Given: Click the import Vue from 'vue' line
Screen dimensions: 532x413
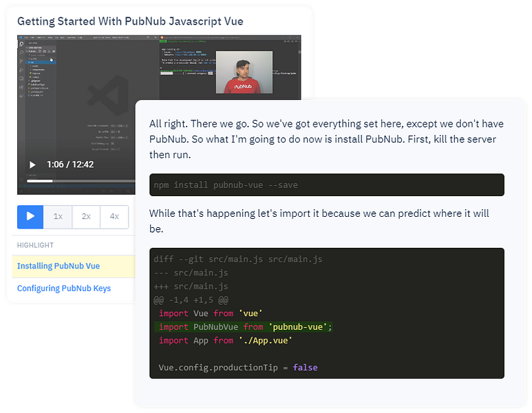Looking at the screenshot, I should pyautogui.click(x=211, y=313).
